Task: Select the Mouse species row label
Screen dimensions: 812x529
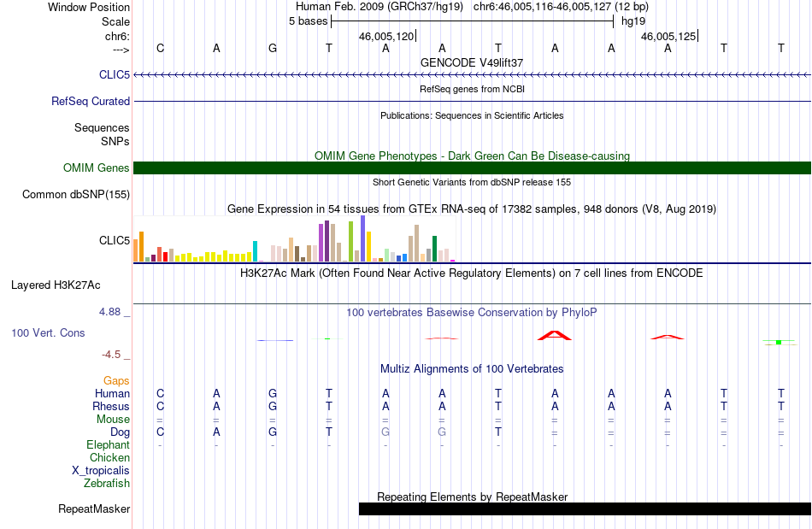Action: [x=113, y=420]
